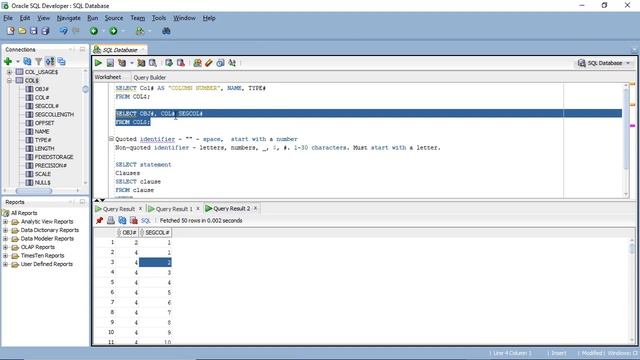The width and height of the screenshot is (640, 360).
Task: Run the statement with green play button
Action: tap(98, 63)
